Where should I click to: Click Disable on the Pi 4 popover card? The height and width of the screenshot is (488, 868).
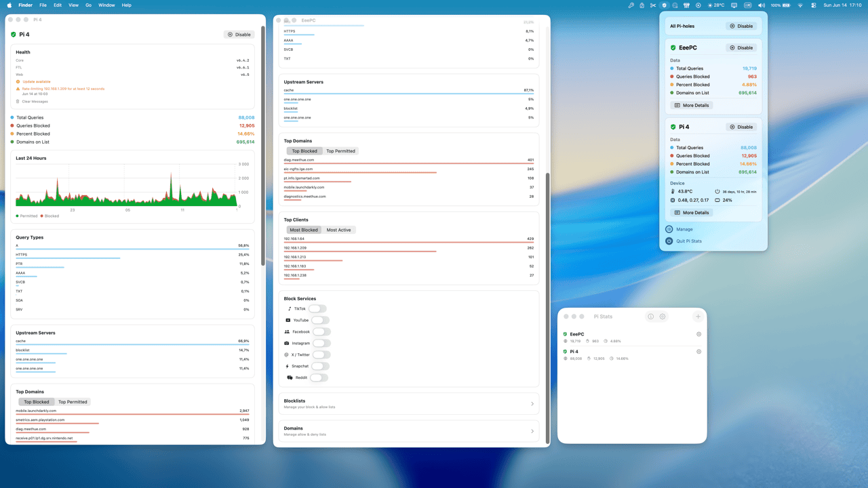741,127
